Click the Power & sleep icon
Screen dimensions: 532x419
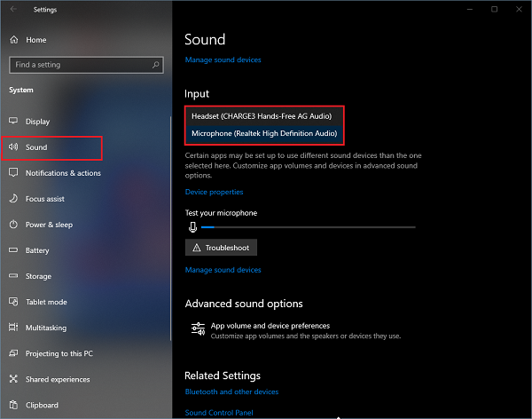click(13, 225)
